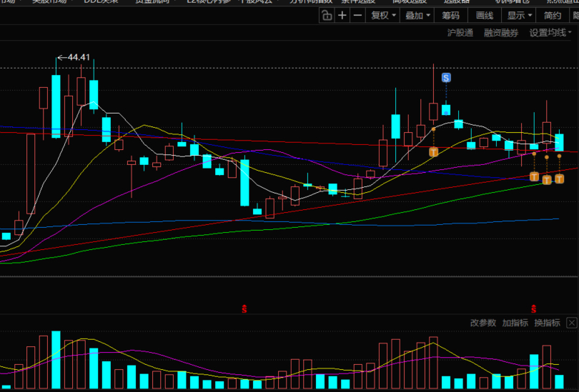Click the blue S sell marker
This screenshot has width=579, height=392.
point(446,78)
